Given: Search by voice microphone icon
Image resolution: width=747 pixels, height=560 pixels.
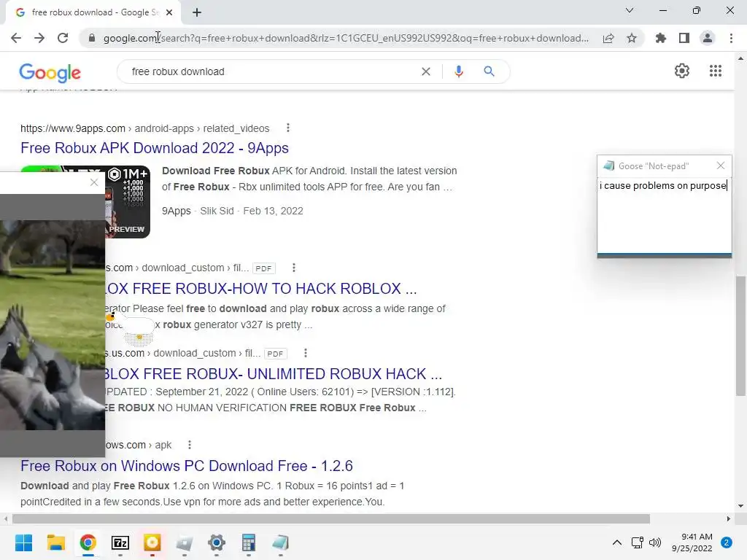Looking at the screenshot, I should tap(458, 71).
